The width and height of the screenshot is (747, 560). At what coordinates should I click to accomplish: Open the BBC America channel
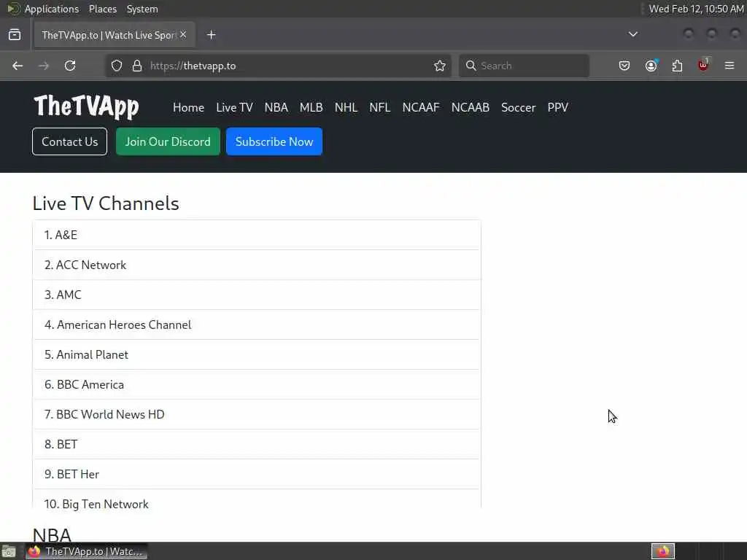coord(257,385)
